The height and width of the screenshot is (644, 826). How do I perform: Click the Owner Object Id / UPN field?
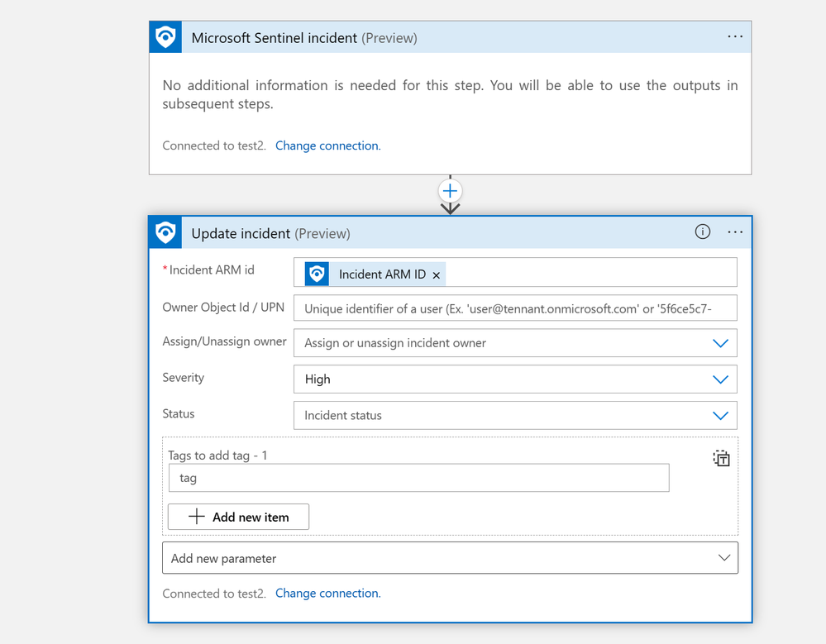(515, 308)
